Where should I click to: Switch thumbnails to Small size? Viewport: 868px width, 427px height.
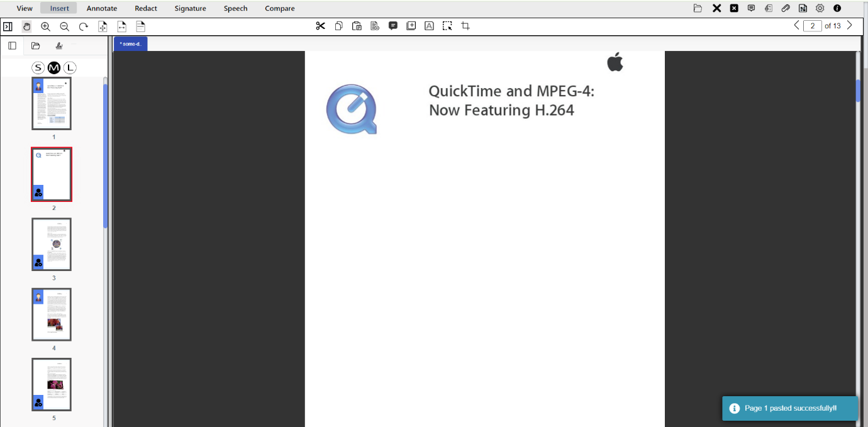click(x=38, y=67)
